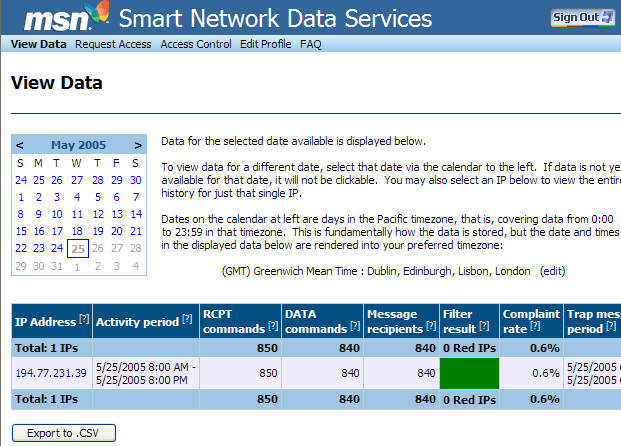Open help for Filter result column

pos(484,326)
